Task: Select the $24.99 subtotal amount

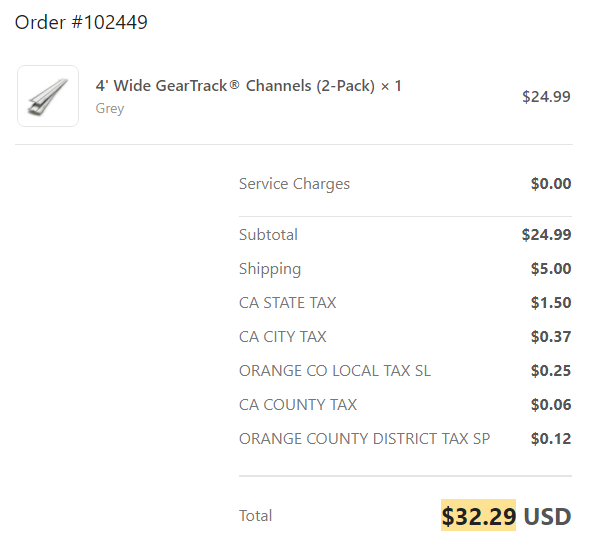Action: tap(546, 234)
